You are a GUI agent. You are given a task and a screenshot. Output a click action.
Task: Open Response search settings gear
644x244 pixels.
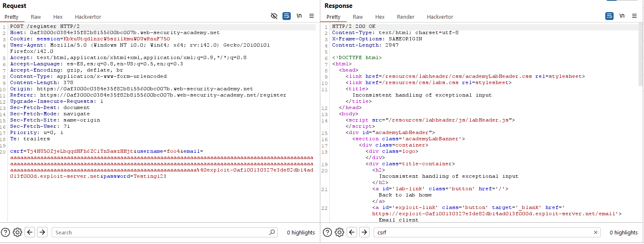(339, 232)
